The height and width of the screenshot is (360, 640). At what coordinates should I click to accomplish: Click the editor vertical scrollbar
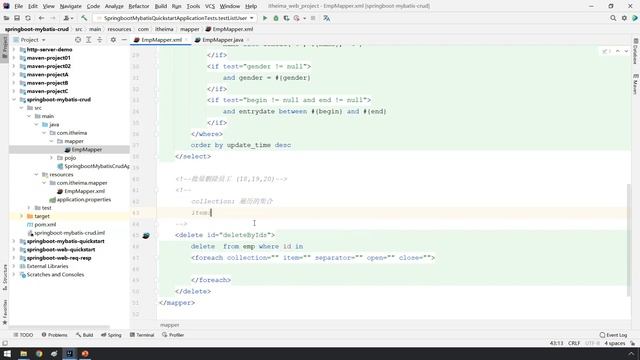[629, 240]
